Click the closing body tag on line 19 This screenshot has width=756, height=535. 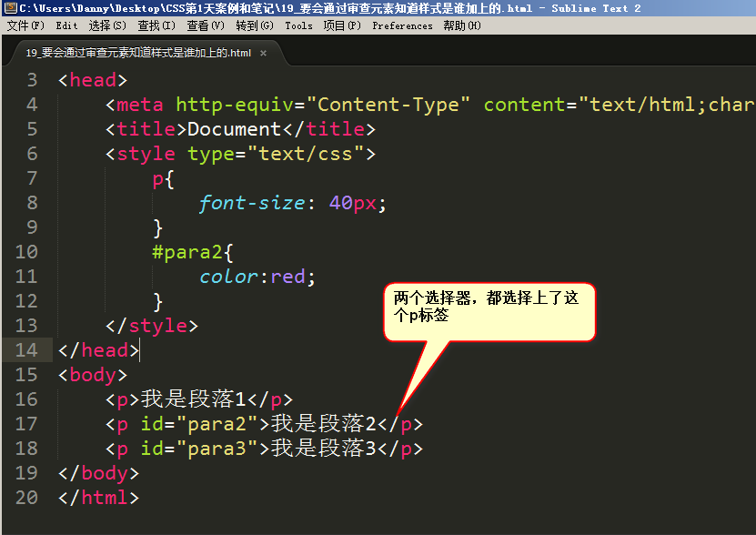pos(99,474)
